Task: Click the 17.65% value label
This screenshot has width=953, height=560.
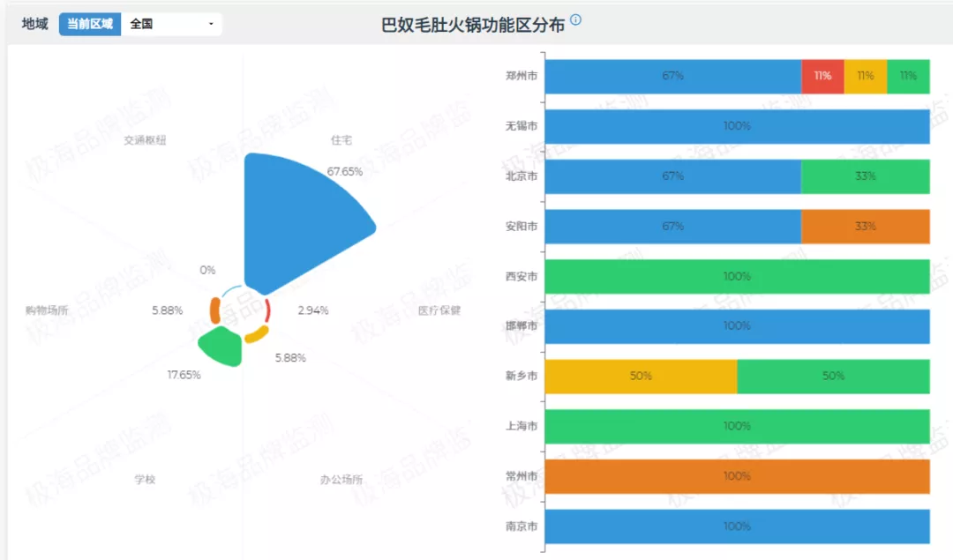Action: (x=184, y=375)
